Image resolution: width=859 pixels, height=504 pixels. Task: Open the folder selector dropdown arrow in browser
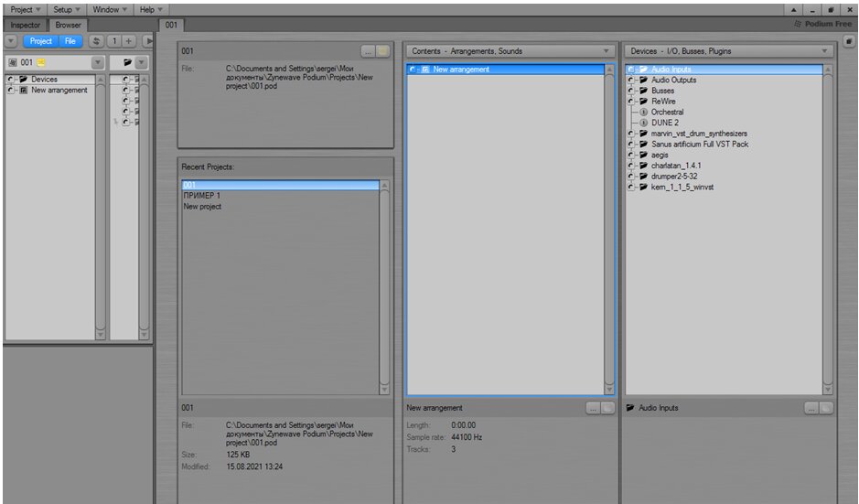click(142, 62)
